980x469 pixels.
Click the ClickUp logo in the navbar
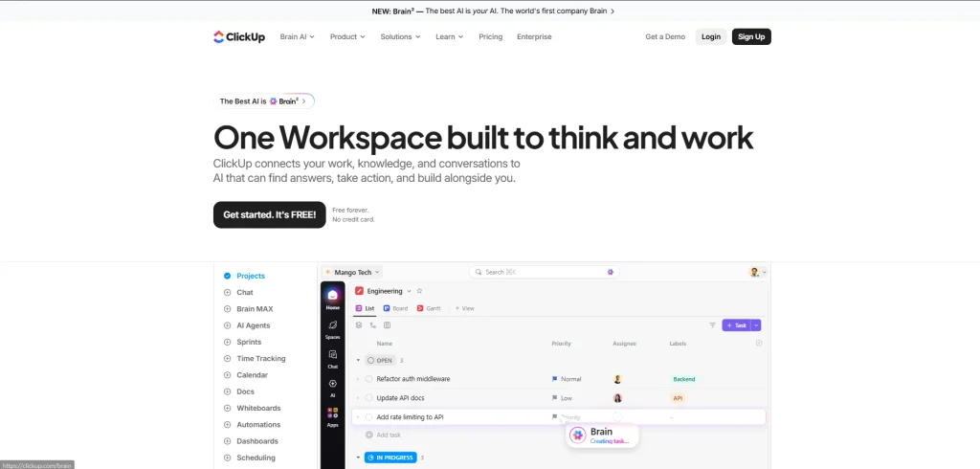point(238,37)
